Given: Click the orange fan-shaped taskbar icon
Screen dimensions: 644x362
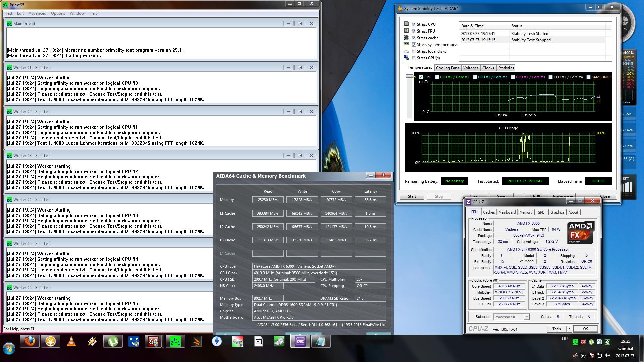Looking at the screenshot, I should click(196, 342).
